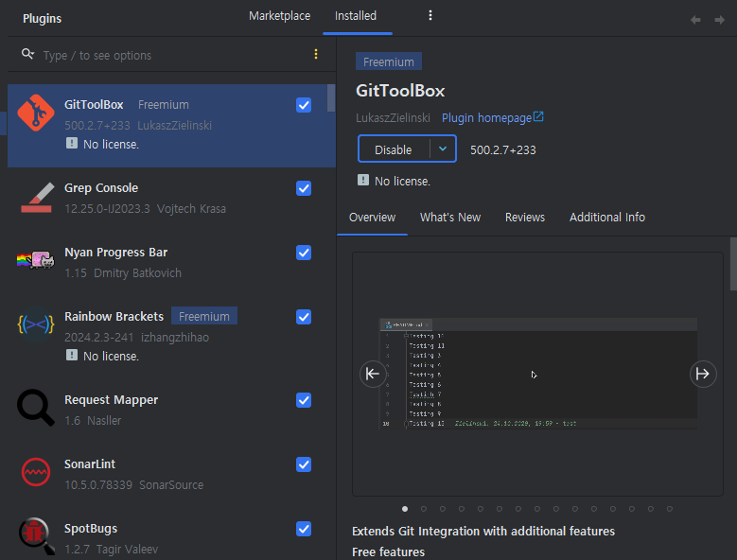The image size is (737, 560).
Task: Open the vertical dots menu beside Installed tab
Action: tap(430, 15)
